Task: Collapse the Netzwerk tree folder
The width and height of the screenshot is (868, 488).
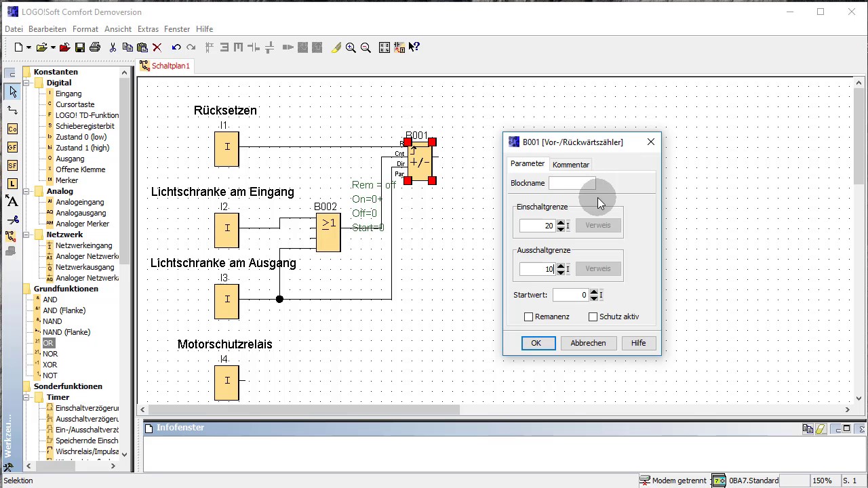Action: coord(28,235)
